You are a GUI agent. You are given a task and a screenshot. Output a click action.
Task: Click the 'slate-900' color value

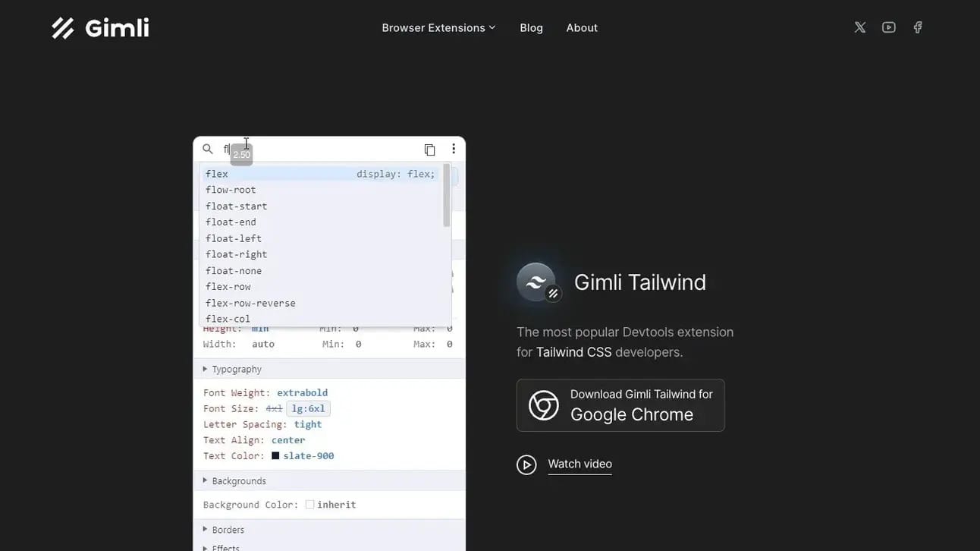click(x=309, y=456)
